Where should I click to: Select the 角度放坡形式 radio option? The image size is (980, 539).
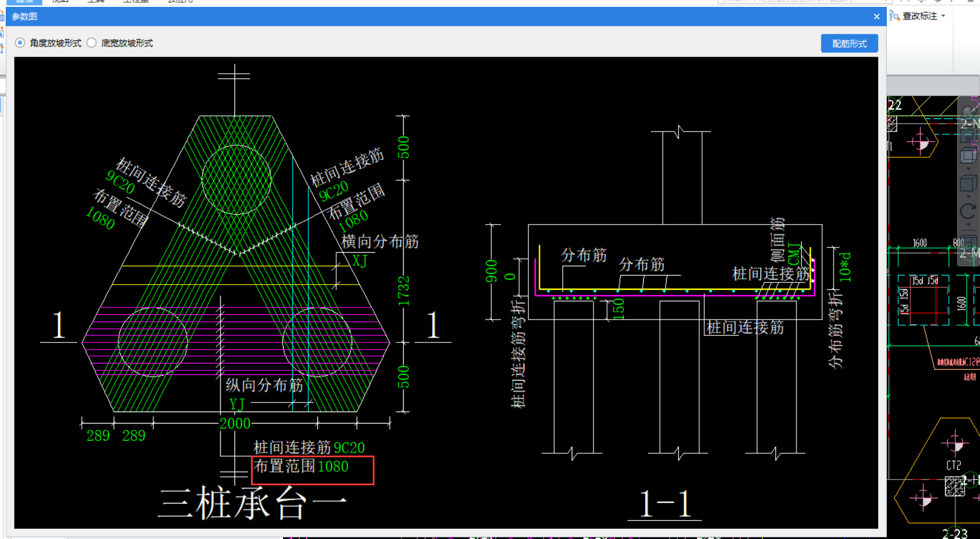tap(20, 43)
